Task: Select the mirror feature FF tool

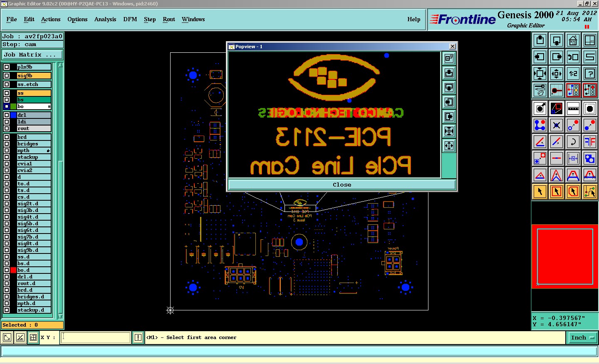Action: [590, 142]
